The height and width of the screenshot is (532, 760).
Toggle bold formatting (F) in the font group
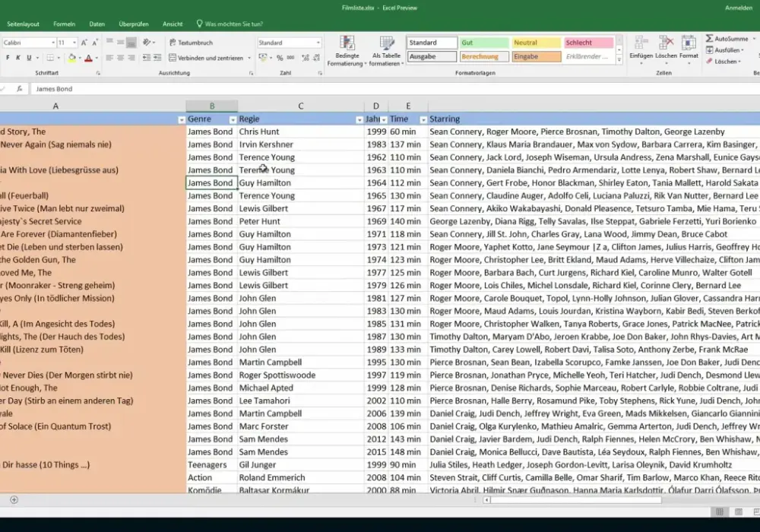8,58
